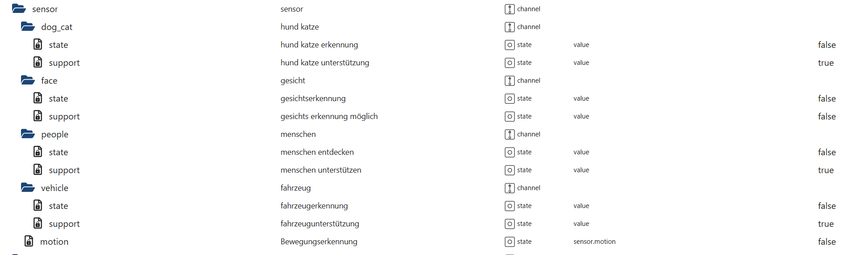Click the false value for Bewegungserkennung
This screenshot has width=868, height=255.
pyautogui.click(x=827, y=242)
